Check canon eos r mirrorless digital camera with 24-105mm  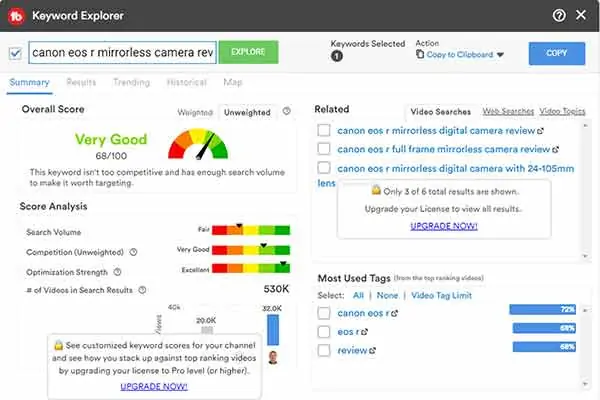click(324, 168)
